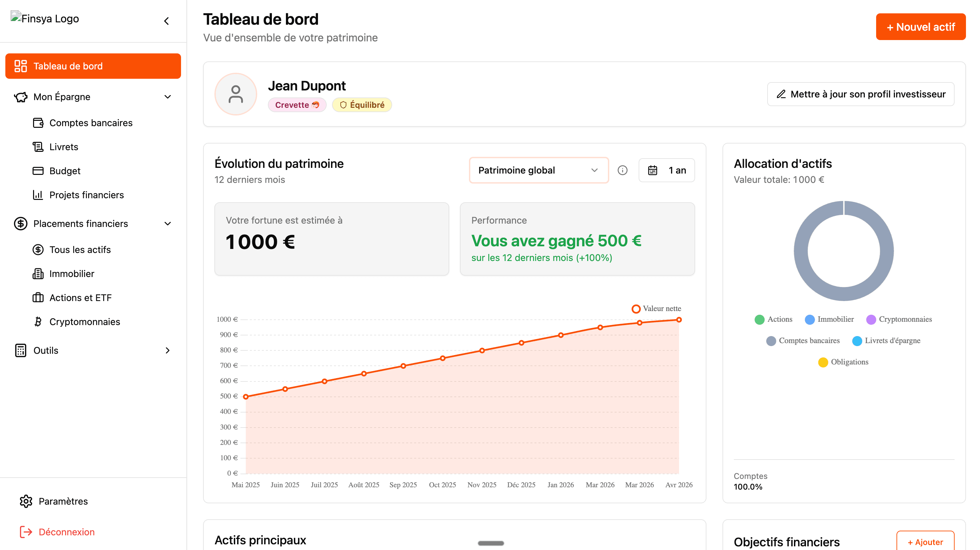This screenshot has height=550, width=980.
Task: Click Mettre à jour son profil investisseur
Action: pos(860,94)
